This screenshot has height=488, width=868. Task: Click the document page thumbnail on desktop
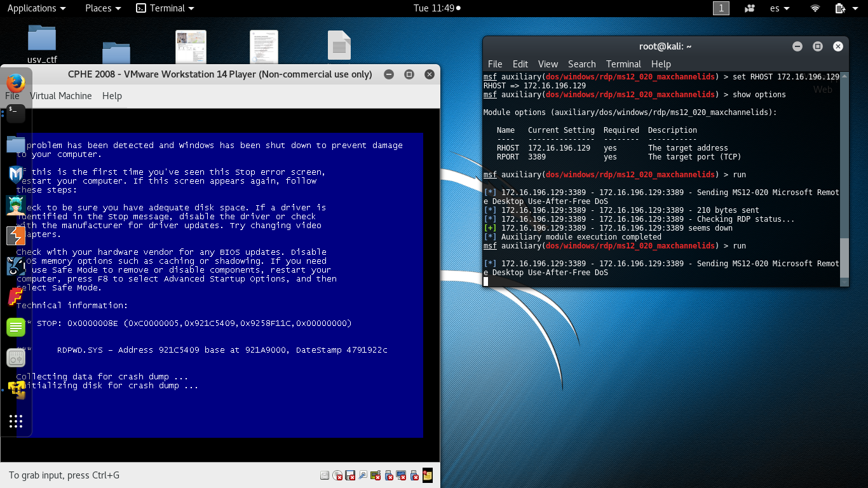(x=264, y=46)
